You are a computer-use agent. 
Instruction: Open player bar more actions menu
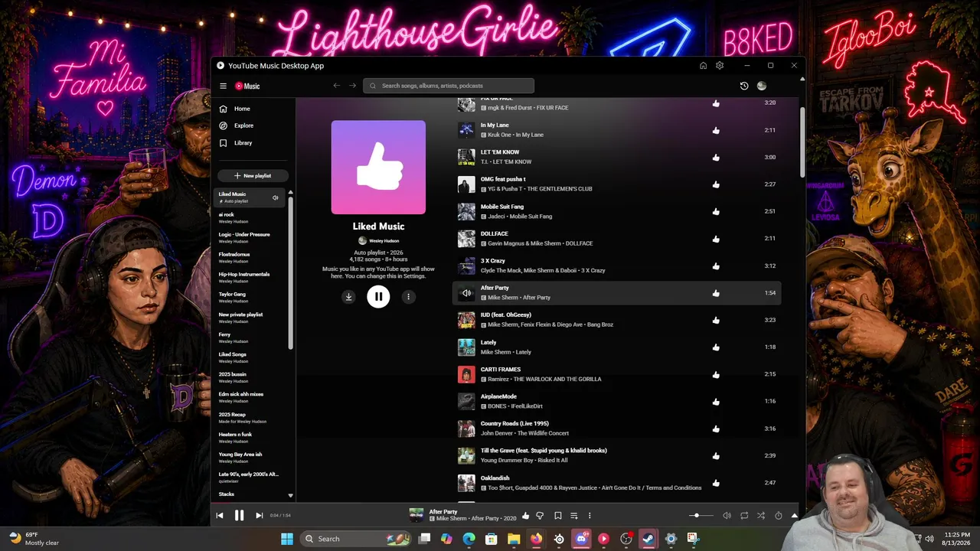589,516
